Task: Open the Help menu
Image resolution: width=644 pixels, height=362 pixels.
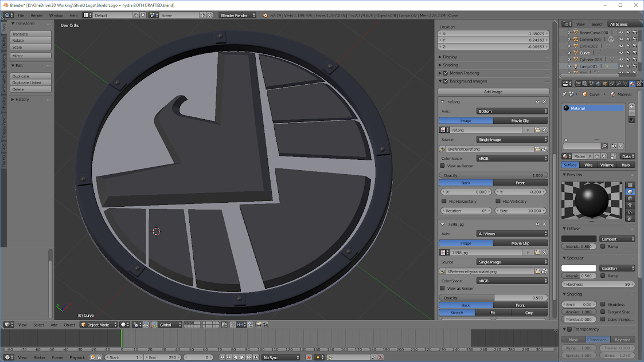Action: tap(73, 15)
